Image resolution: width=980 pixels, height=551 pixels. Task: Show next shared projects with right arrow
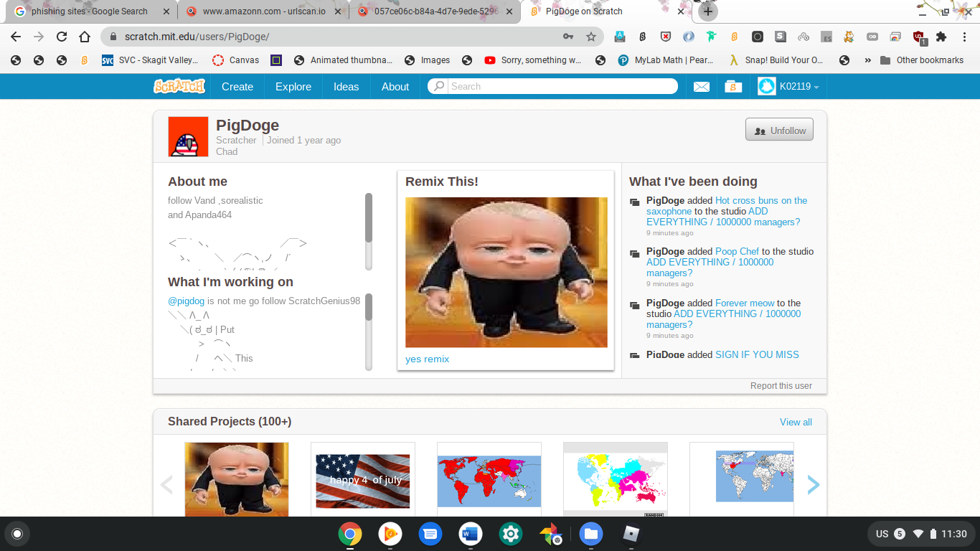pyautogui.click(x=813, y=485)
